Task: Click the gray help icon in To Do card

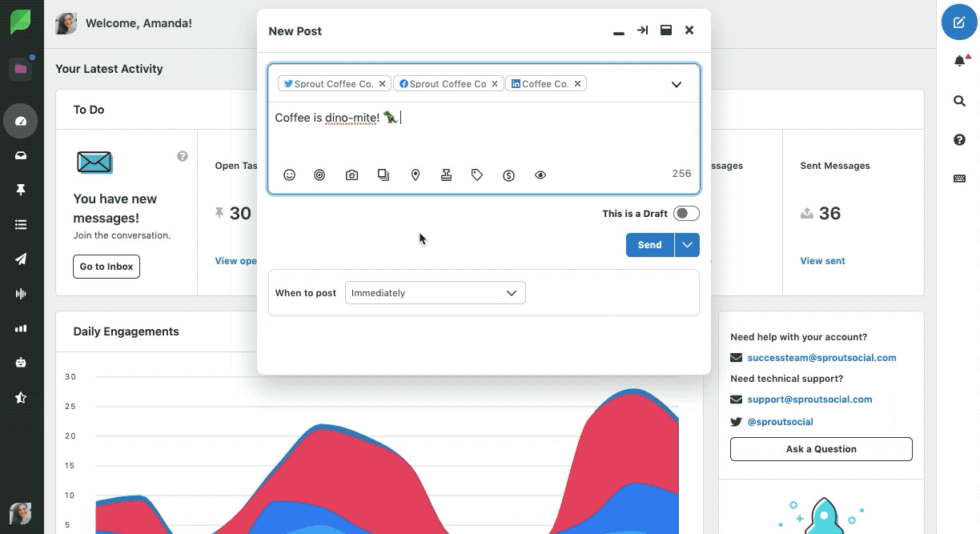Action: tap(183, 156)
